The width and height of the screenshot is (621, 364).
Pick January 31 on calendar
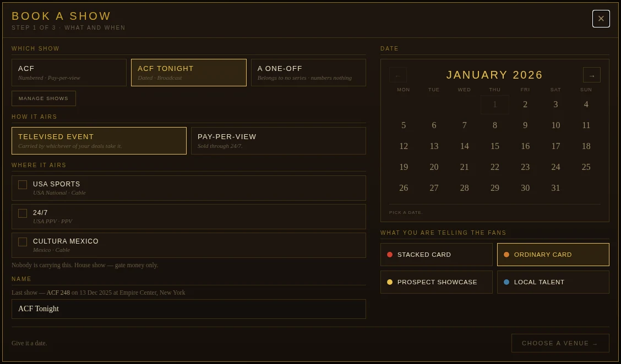[x=555, y=189]
